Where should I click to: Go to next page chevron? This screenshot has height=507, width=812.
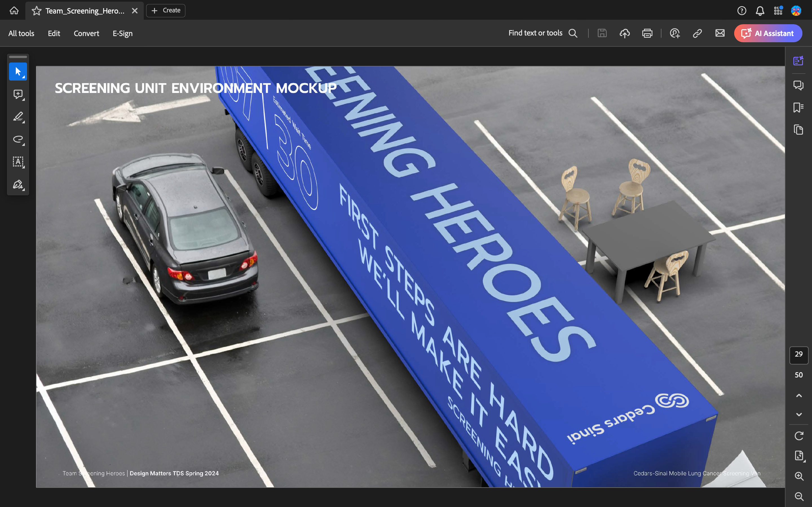(799, 415)
